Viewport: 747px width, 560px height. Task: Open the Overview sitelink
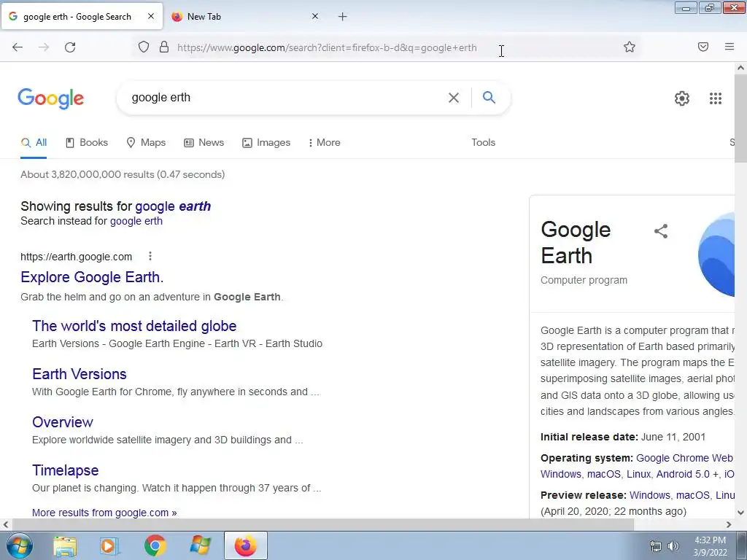pos(63,422)
